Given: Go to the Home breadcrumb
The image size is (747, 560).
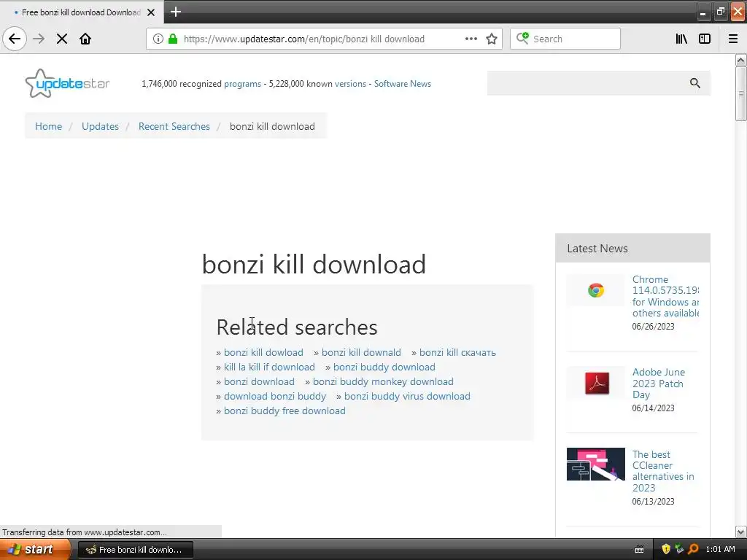Looking at the screenshot, I should 49,126.
